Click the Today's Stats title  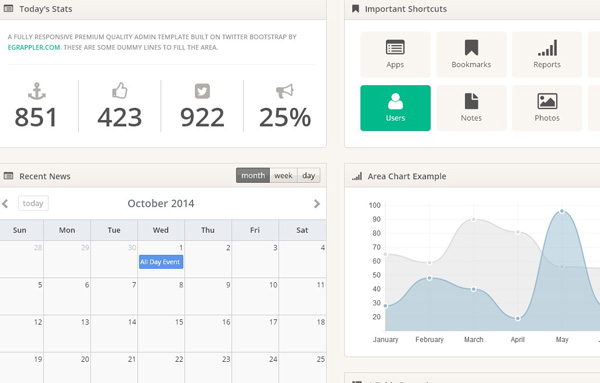46,9
